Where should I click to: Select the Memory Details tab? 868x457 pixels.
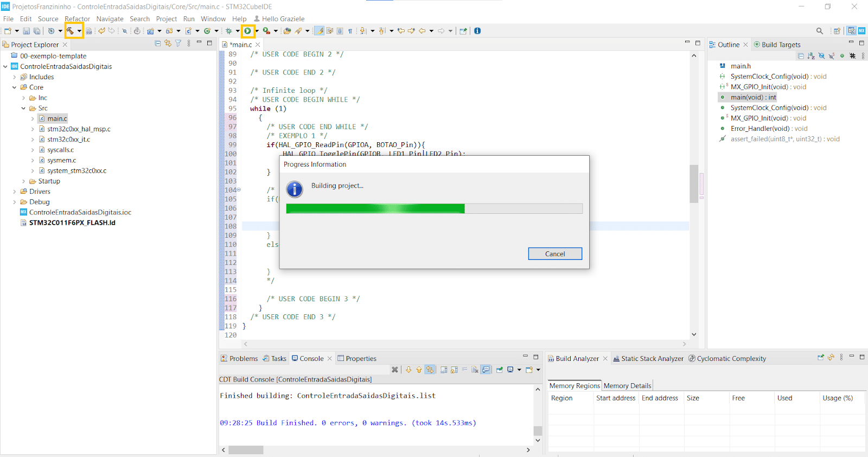(x=627, y=386)
